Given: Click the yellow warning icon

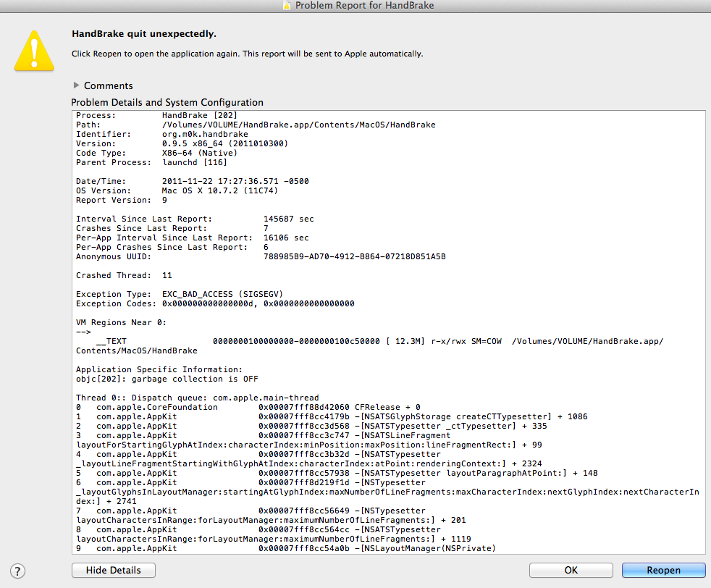Looking at the screenshot, I should click(x=35, y=51).
